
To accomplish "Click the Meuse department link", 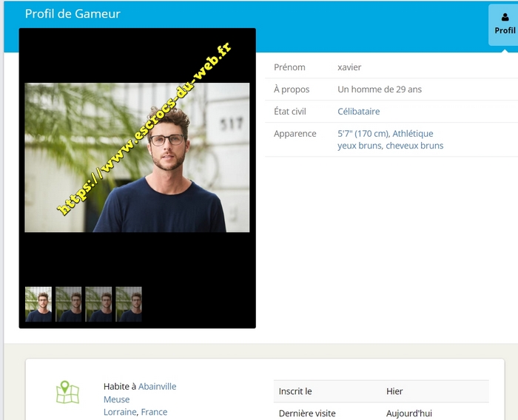I will coord(116,399).
